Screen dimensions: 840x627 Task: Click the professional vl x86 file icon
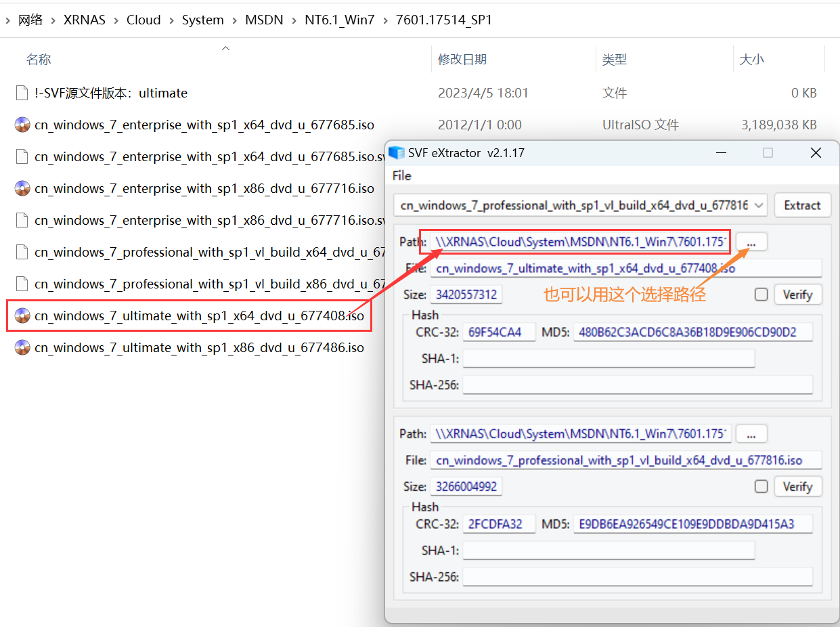(22, 284)
